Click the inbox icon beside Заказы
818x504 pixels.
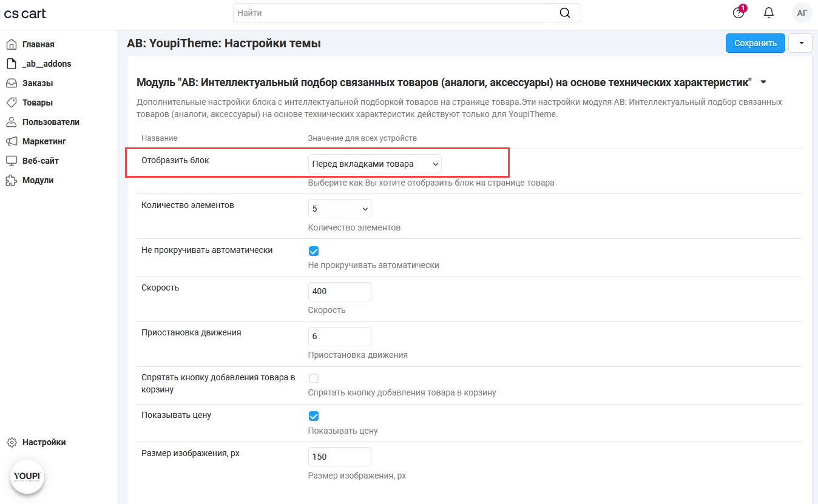[11, 83]
